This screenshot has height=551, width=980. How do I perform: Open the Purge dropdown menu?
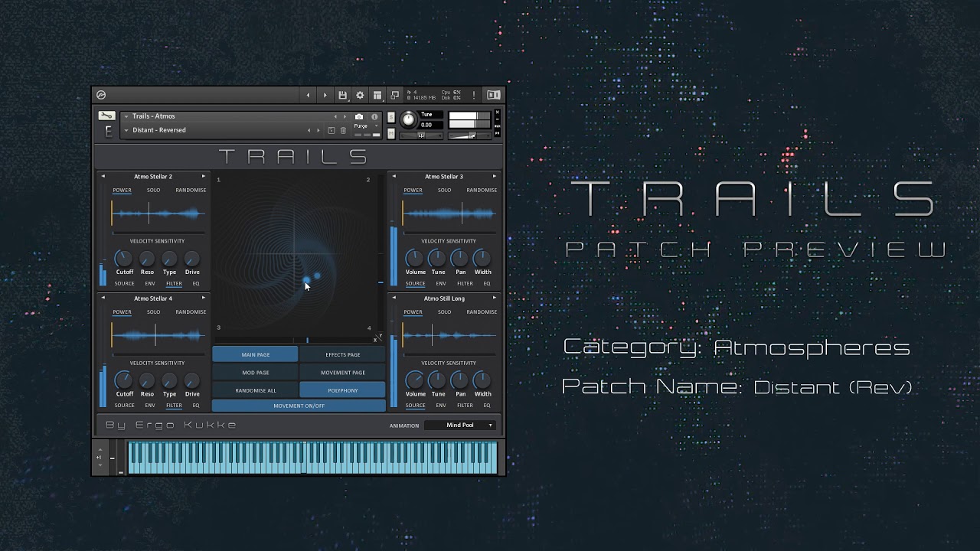tap(366, 126)
